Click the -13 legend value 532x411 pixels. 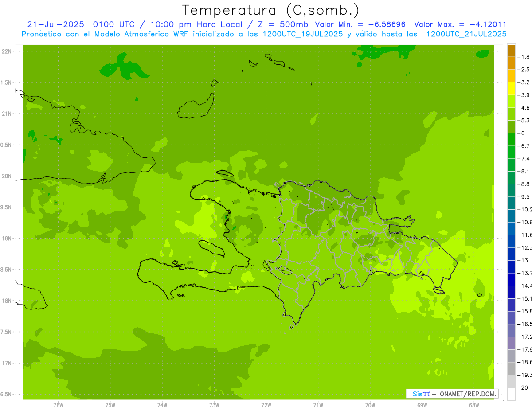click(524, 260)
